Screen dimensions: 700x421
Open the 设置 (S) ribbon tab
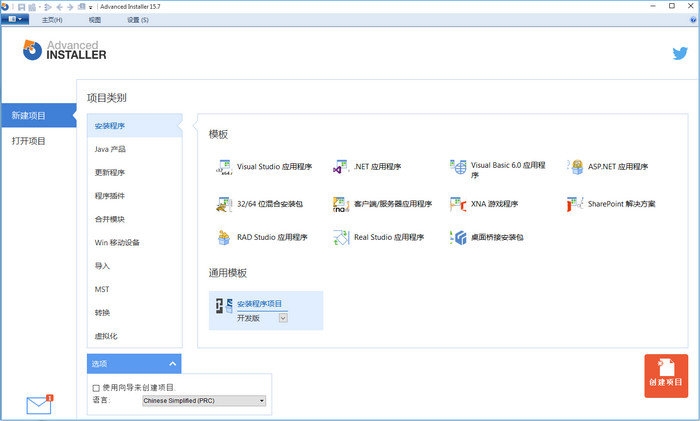[x=138, y=20]
